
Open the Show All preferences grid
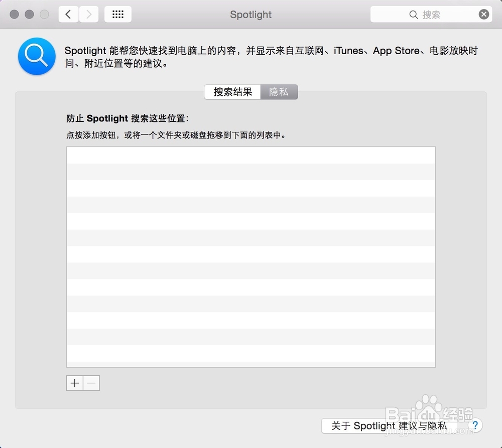pyautogui.click(x=118, y=14)
